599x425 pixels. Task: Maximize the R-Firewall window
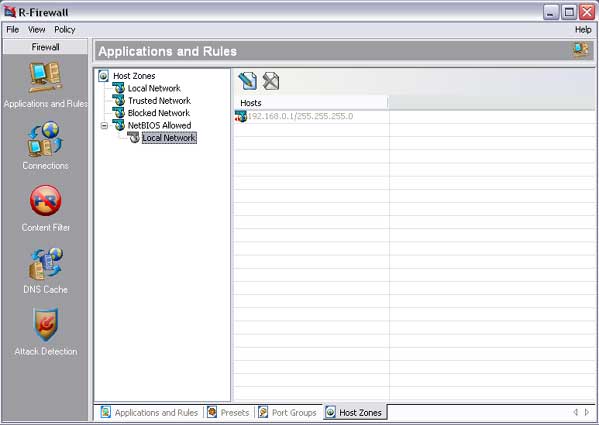(x=569, y=12)
